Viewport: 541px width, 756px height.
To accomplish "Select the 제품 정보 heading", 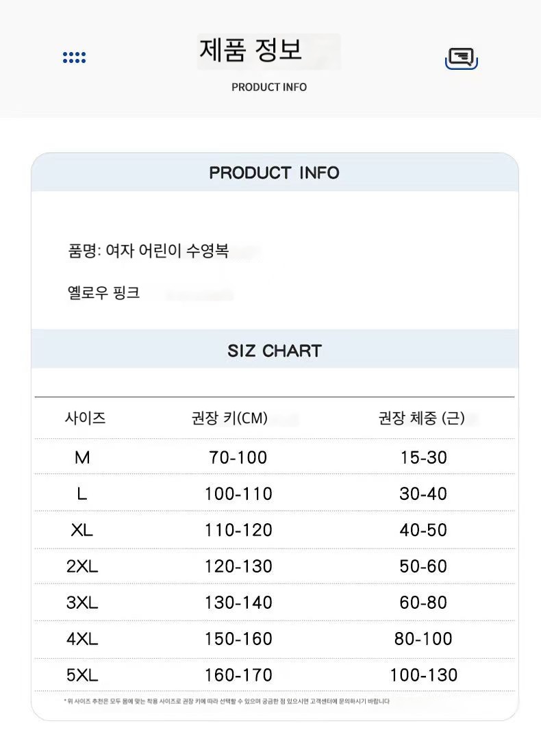I will (x=251, y=50).
